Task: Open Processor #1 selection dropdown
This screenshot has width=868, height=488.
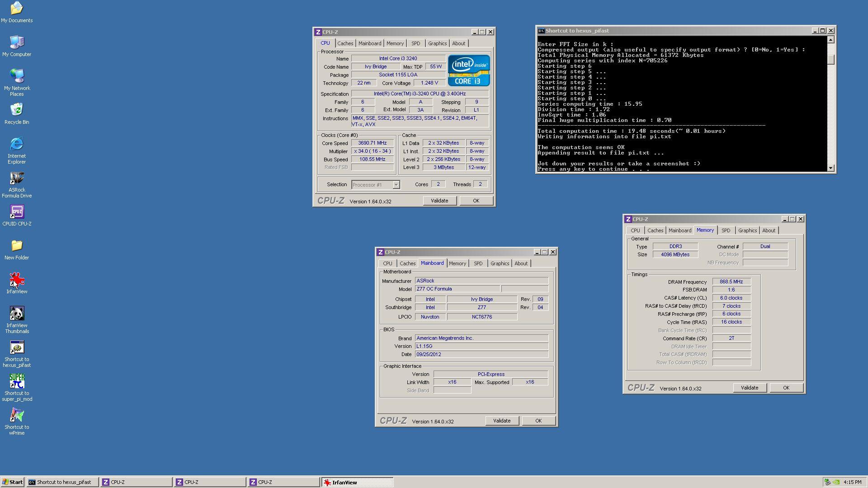Action: (x=396, y=185)
